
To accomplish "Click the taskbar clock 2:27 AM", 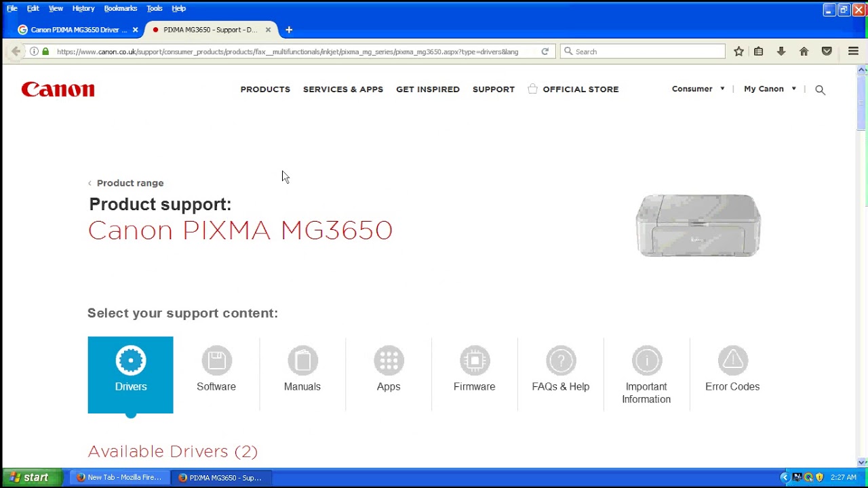I will [843, 477].
